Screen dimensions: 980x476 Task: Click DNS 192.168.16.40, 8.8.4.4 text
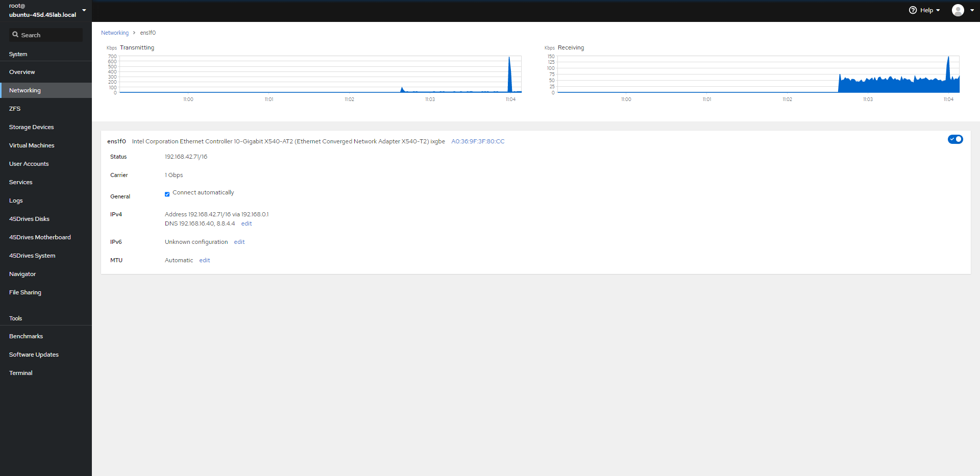pyautogui.click(x=200, y=223)
